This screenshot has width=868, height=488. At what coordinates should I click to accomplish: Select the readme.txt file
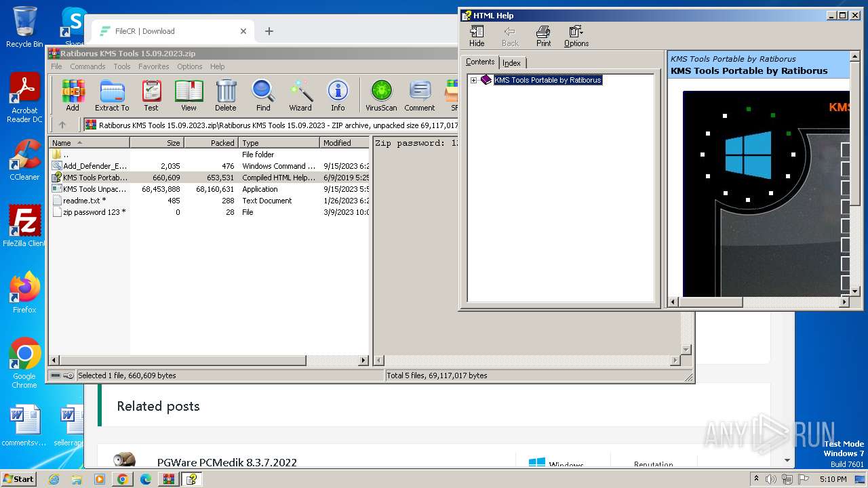point(209,201)
